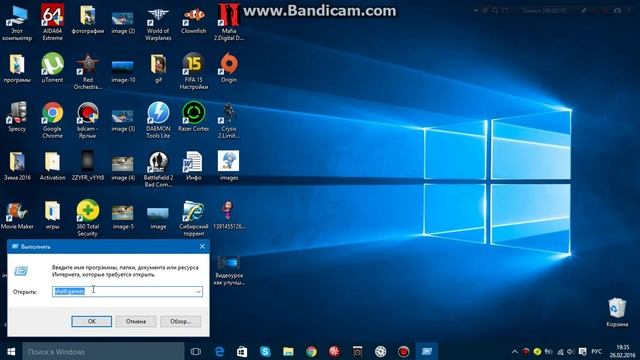Image resolution: width=640 pixels, height=360 pixels.
Task: Open the AIDA64 Extreme desktop shortcut
Action: 52,22
